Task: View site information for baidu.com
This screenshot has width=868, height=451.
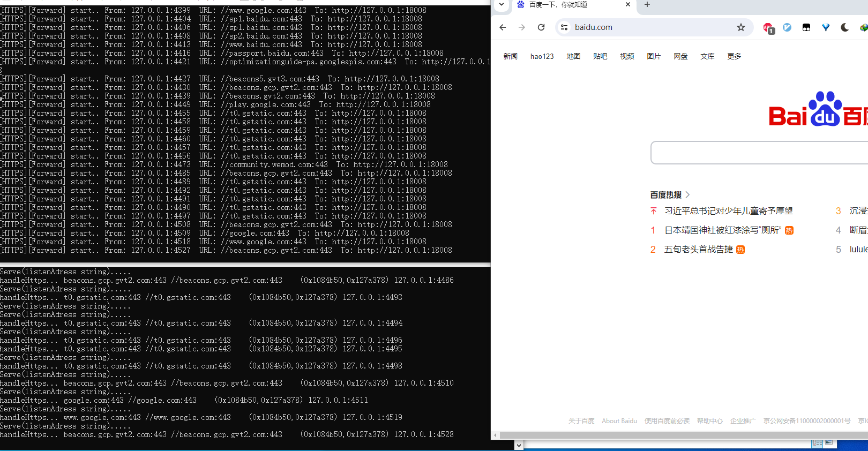Action: tap(564, 27)
